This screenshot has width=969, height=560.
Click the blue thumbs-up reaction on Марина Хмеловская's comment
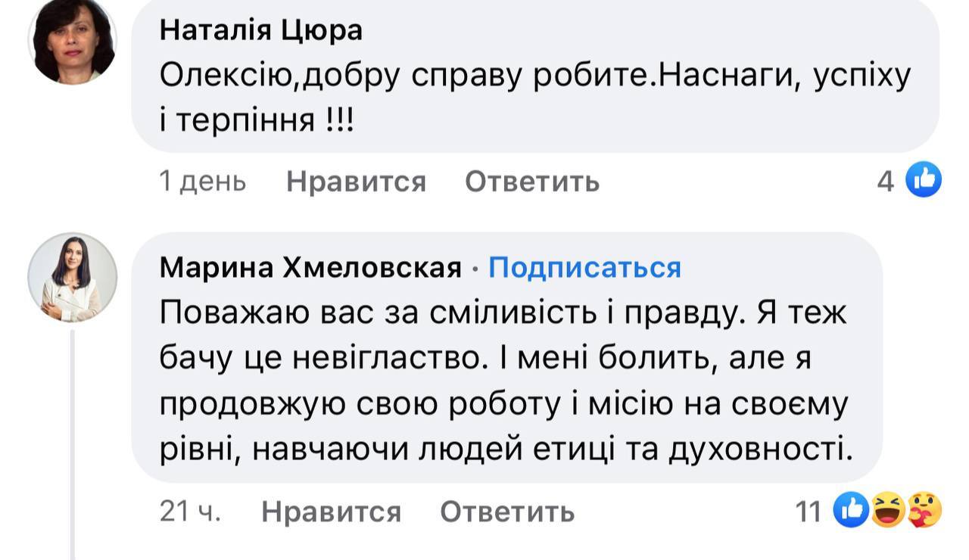850,510
